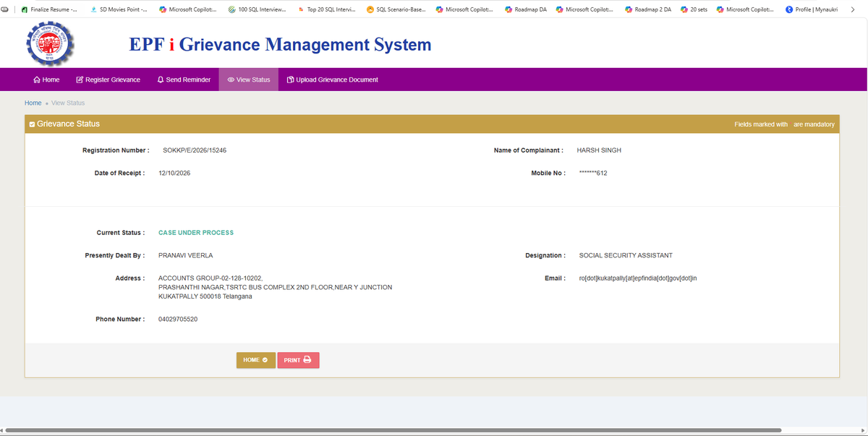Click complainant name HARSH SINGH
This screenshot has width=868, height=436.
pos(599,150)
